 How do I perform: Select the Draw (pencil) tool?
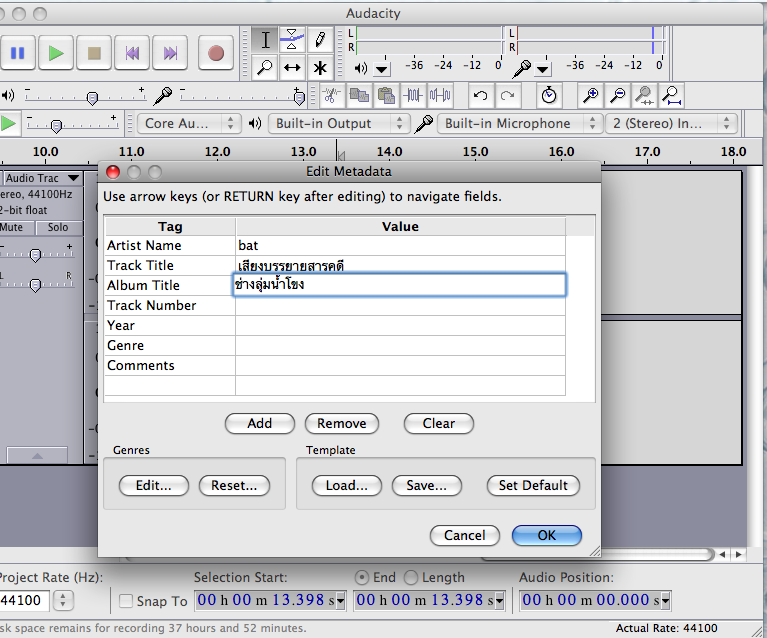tap(320, 40)
